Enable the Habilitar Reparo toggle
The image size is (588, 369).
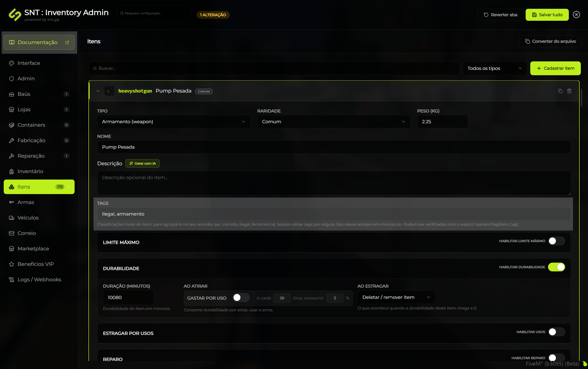pos(557,358)
